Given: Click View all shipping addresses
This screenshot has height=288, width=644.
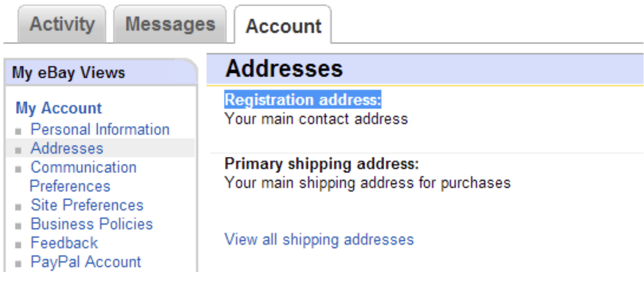Looking at the screenshot, I should click(319, 239).
